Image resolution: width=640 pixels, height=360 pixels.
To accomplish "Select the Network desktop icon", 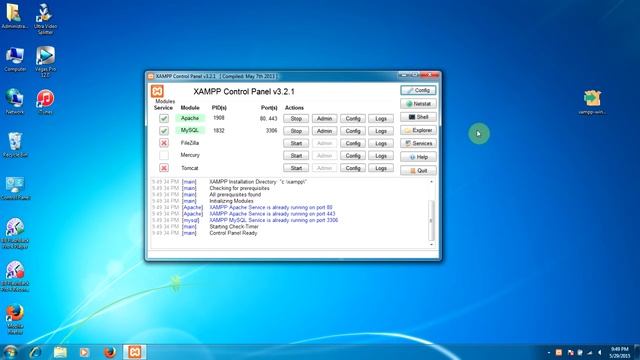I will pyautogui.click(x=15, y=102).
